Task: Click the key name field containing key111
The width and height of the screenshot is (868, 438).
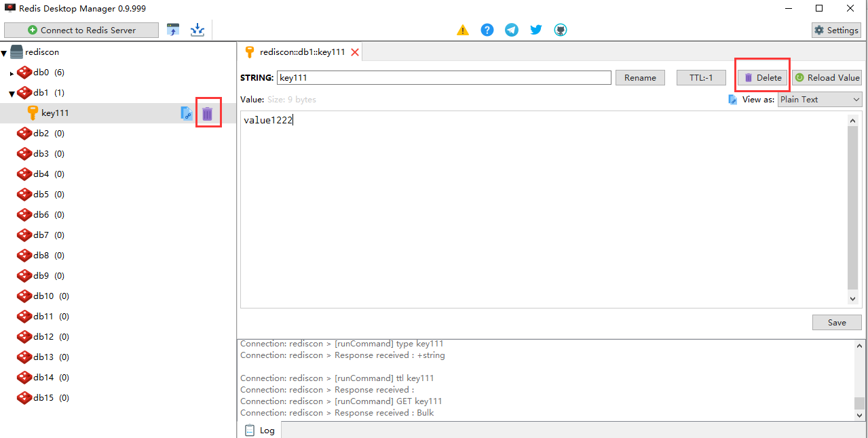Action: point(444,78)
